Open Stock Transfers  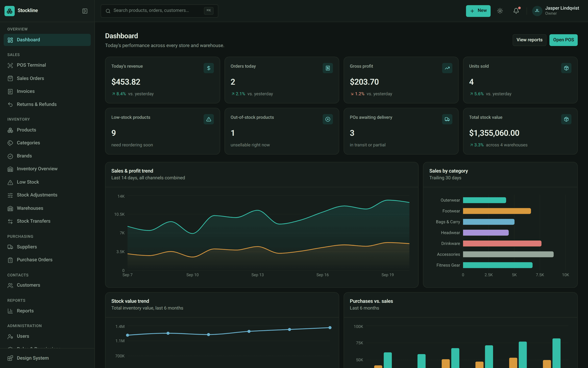tap(47, 221)
